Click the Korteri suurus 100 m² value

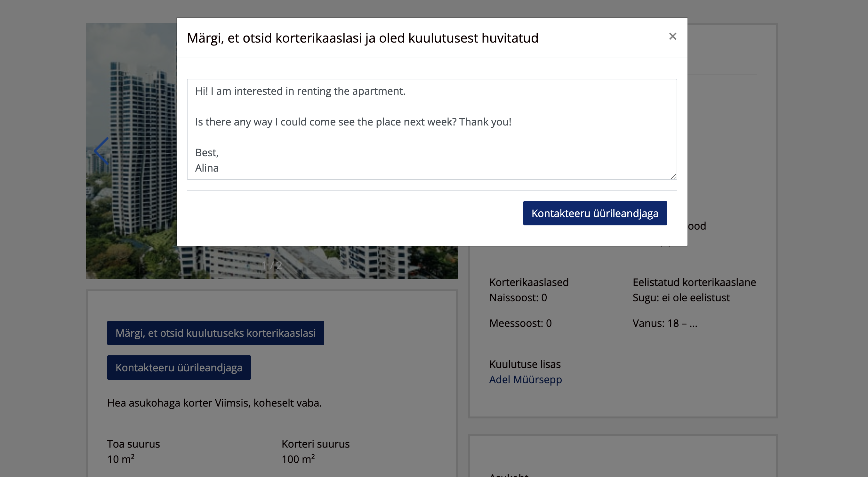tap(298, 459)
